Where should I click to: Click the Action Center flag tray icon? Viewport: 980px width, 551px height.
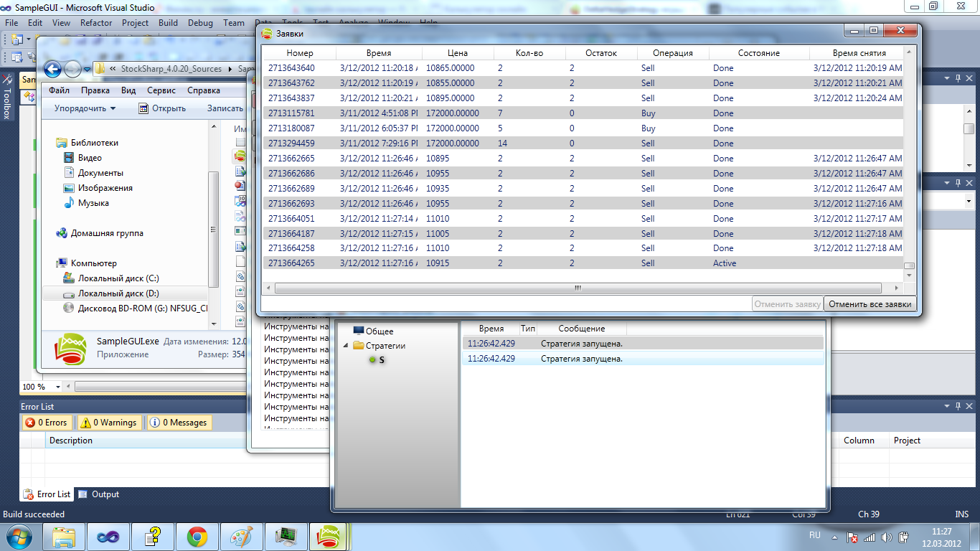[x=852, y=537]
